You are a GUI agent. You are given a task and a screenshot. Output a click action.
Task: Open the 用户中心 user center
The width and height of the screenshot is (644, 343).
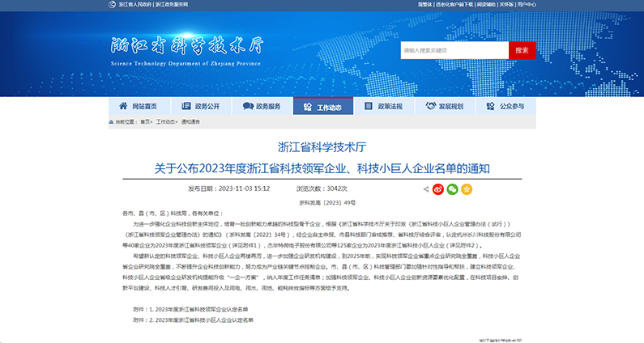pyautogui.click(x=527, y=5)
